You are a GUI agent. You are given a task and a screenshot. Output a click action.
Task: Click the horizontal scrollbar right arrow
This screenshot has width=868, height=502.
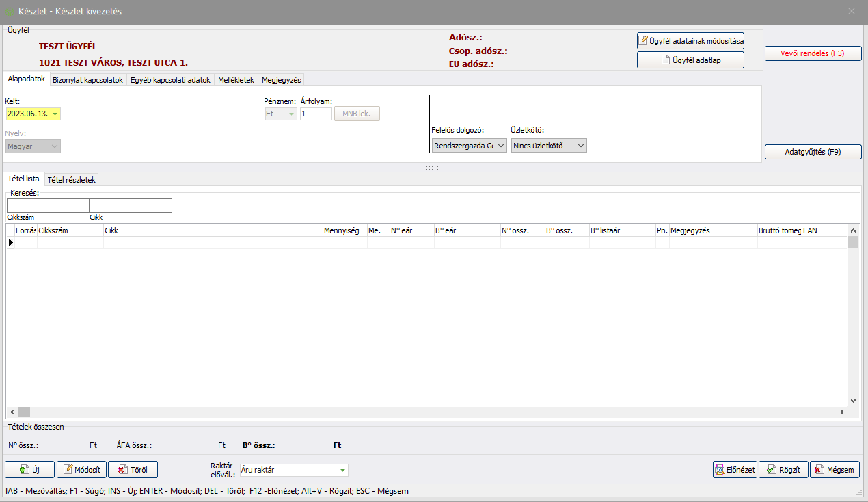(842, 412)
